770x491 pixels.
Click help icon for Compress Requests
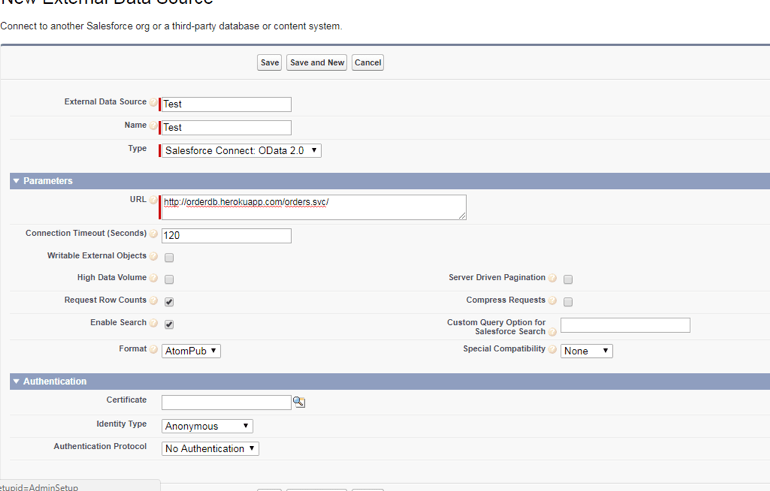click(x=552, y=300)
